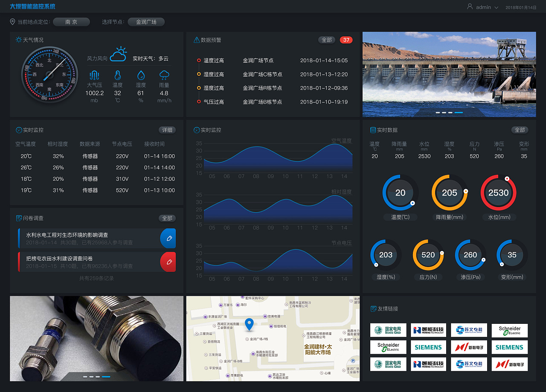Open the 金润广场 node selector
Image resolution: width=546 pixels, height=392 pixels.
coord(146,22)
